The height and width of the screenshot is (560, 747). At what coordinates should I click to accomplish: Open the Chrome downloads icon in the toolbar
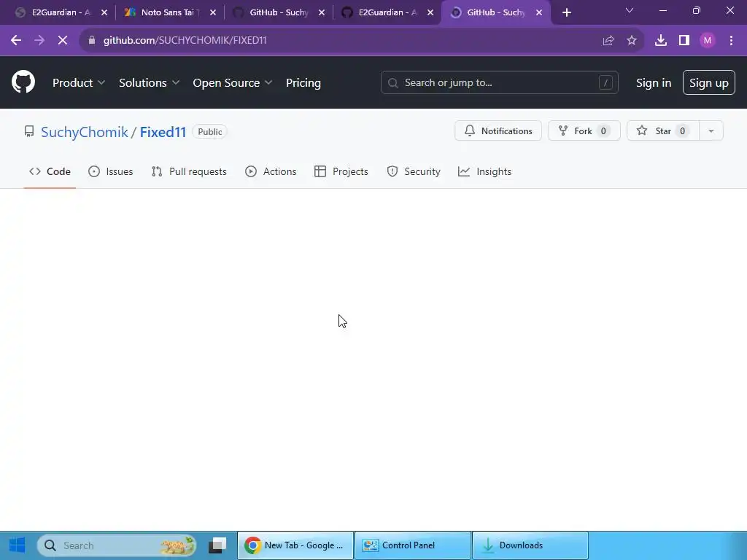pyautogui.click(x=661, y=41)
